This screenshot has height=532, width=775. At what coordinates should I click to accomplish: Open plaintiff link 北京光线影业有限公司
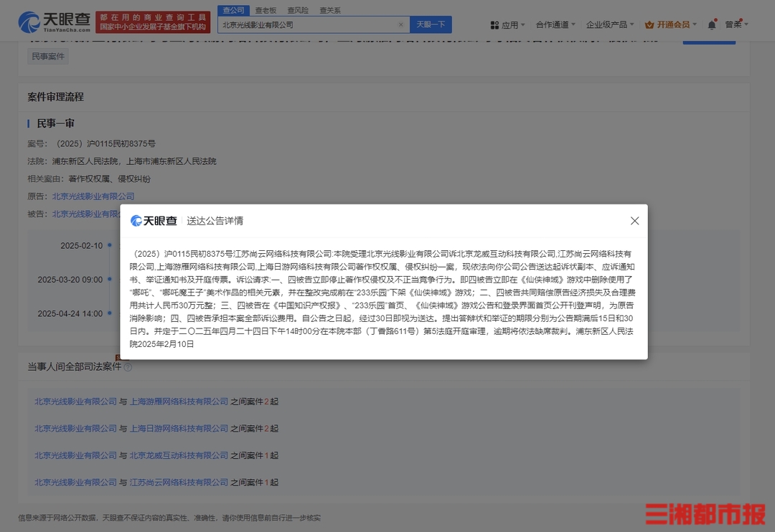pos(93,196)
